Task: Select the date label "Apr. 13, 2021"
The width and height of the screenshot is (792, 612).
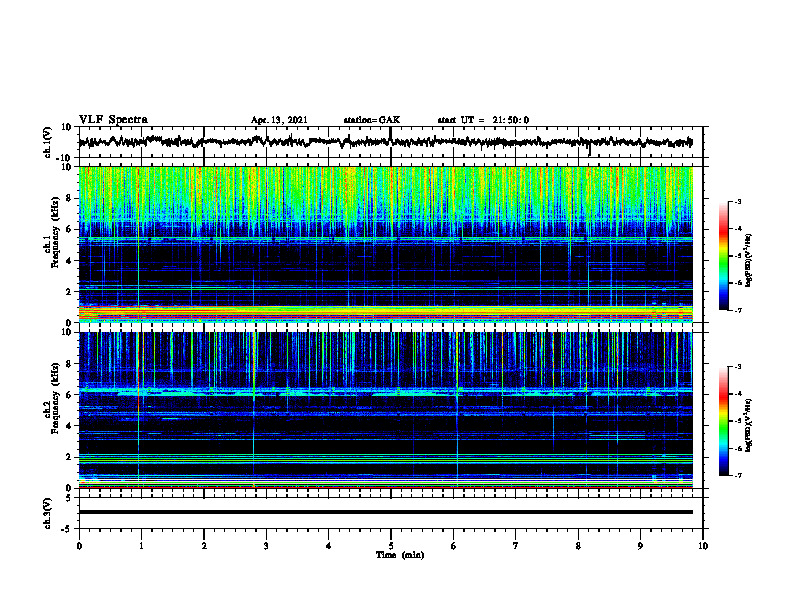Action: [279, 120]
